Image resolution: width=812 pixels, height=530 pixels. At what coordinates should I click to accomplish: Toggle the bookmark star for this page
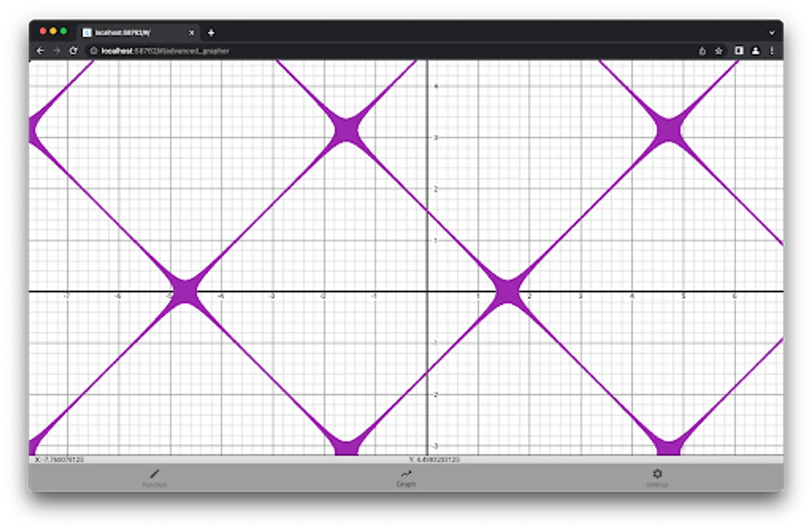point(718,51)
